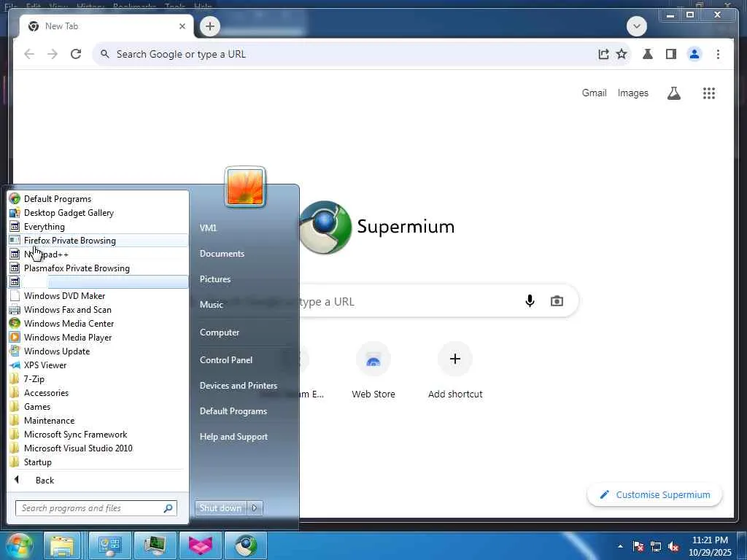747x560 pixels.
Task: Launch Desktop Gadget Gallery
Action: (x=98, y=213)
